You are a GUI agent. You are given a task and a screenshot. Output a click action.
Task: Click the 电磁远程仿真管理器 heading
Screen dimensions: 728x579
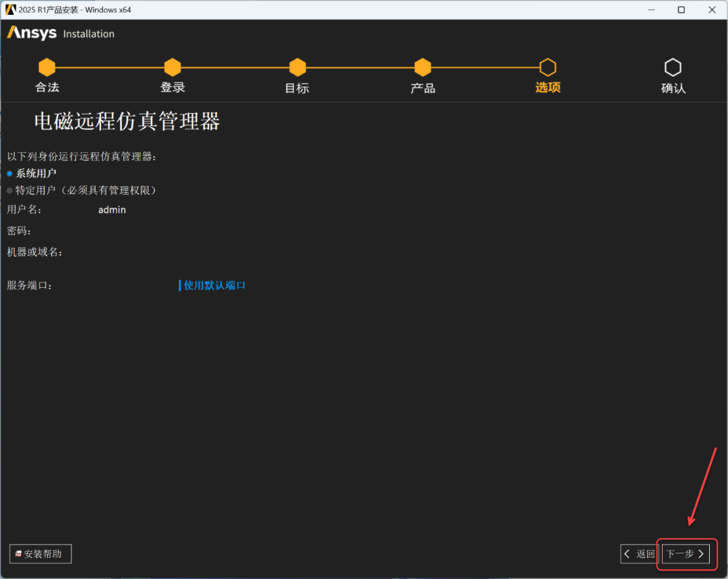[127, 121]
